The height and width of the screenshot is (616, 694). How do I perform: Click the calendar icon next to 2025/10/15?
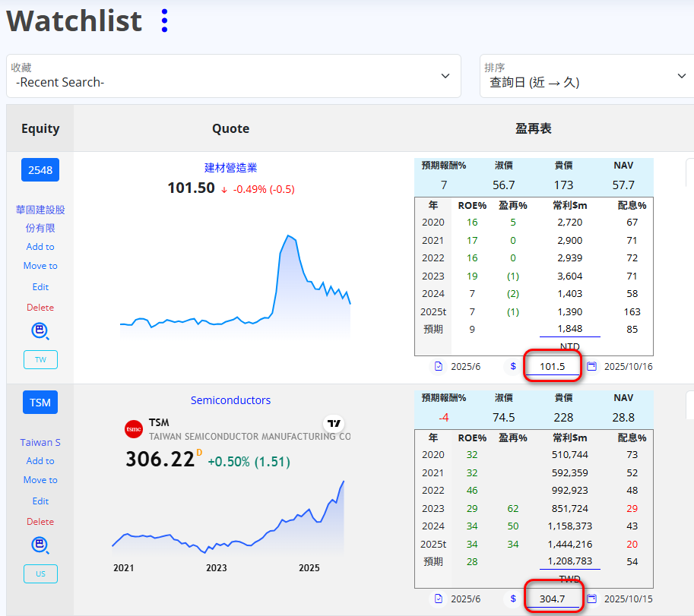click(591, 599)
